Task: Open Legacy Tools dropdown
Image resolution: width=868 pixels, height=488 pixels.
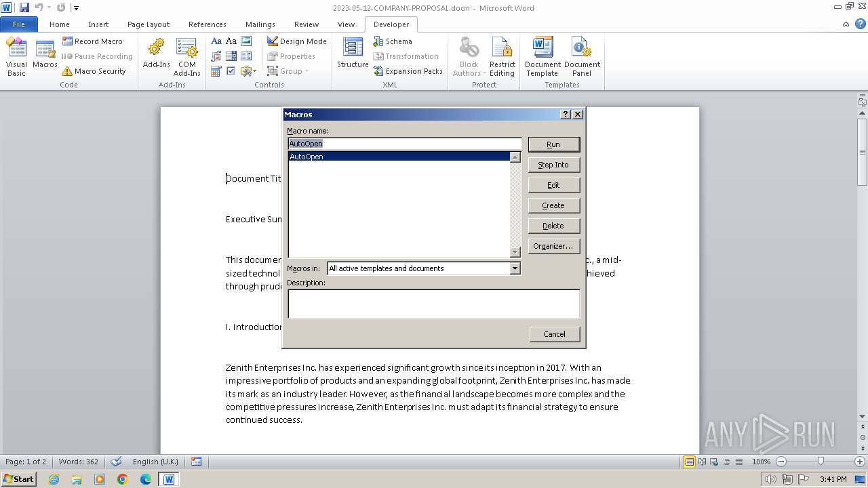Action: tap(248, 71)
